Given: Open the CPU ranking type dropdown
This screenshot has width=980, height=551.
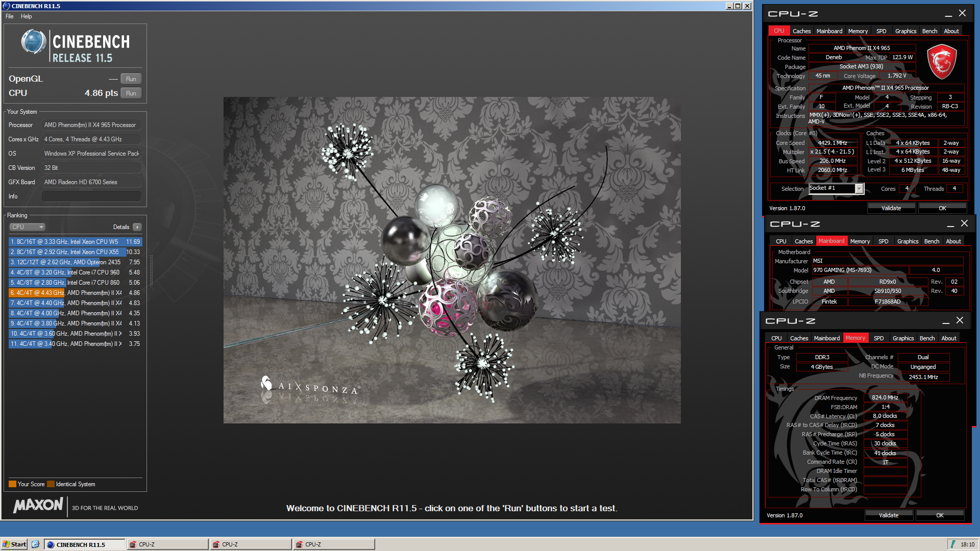Looking at the screenshot, I should point(28,227).
